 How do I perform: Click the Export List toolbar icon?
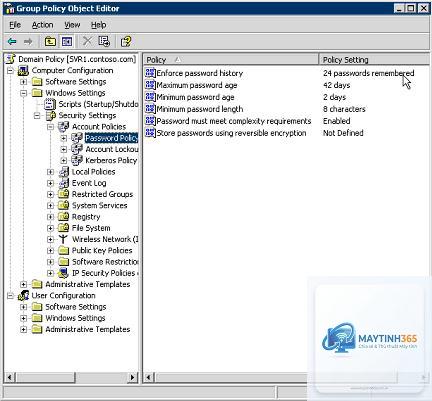coord(104,41)
